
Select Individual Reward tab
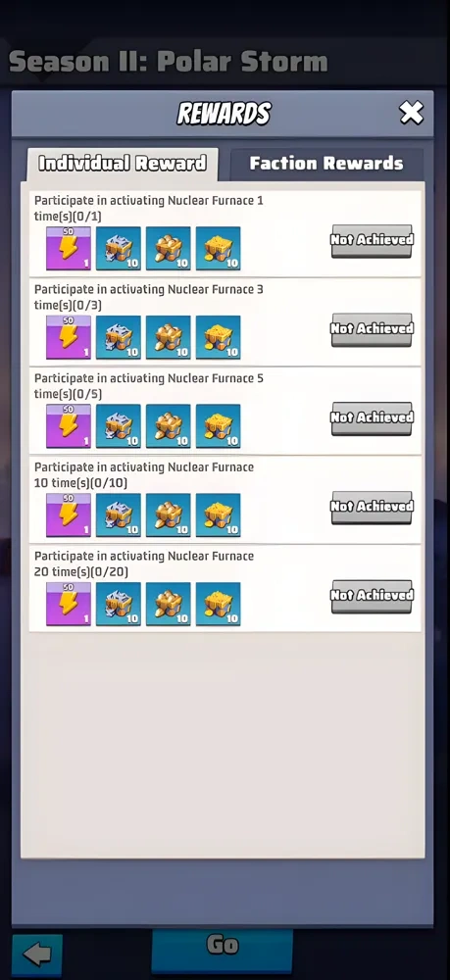pyautogui.click(x=123, y=164)
